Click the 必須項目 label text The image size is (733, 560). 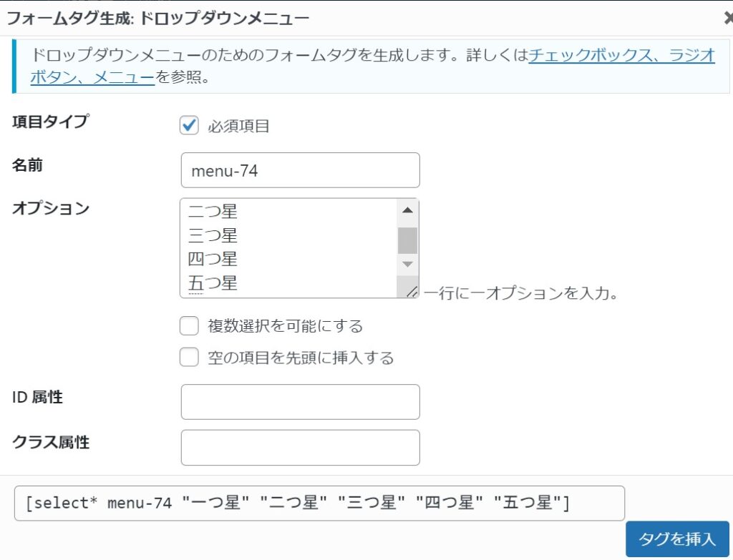point(238,126)
